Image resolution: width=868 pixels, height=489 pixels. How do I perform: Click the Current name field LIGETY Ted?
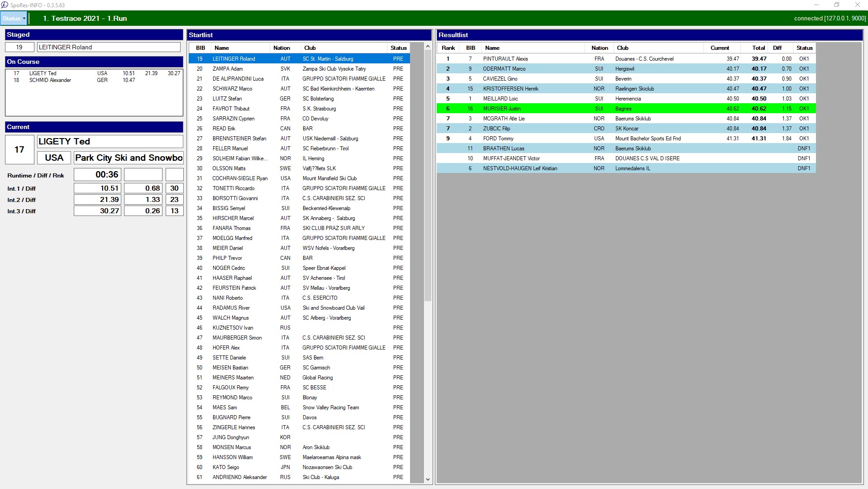tap(110, 141)
